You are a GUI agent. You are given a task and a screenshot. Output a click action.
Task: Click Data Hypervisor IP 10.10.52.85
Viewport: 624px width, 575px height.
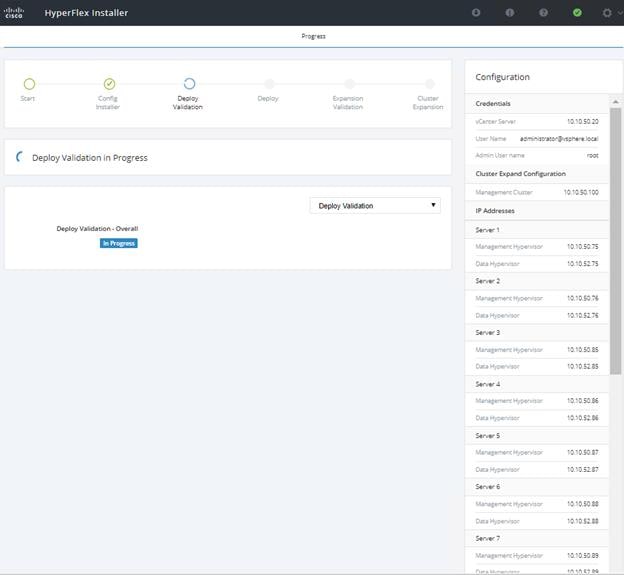(583, 366)
